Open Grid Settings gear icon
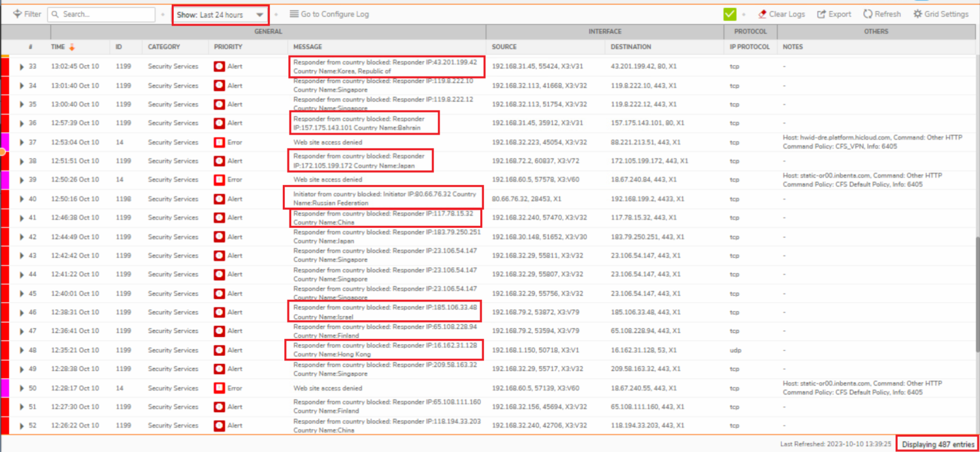980x452 pixels. [x=918, y=14]
